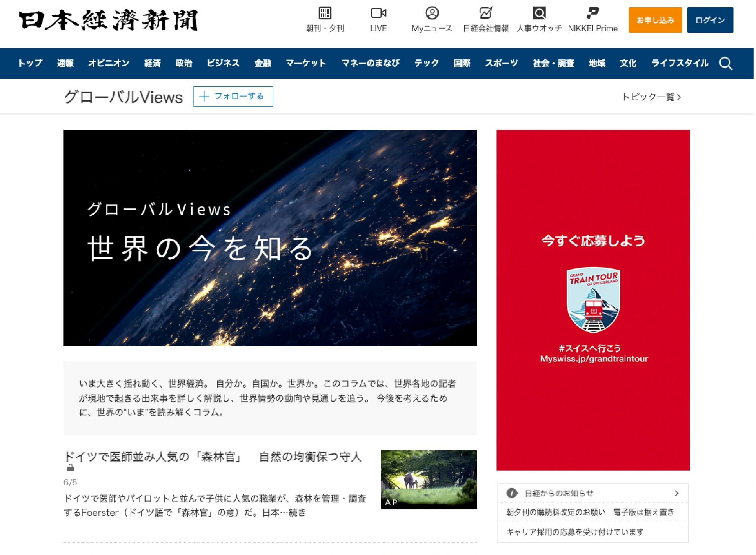Go to トップ in navigation bar

click(x=30, y=63)
